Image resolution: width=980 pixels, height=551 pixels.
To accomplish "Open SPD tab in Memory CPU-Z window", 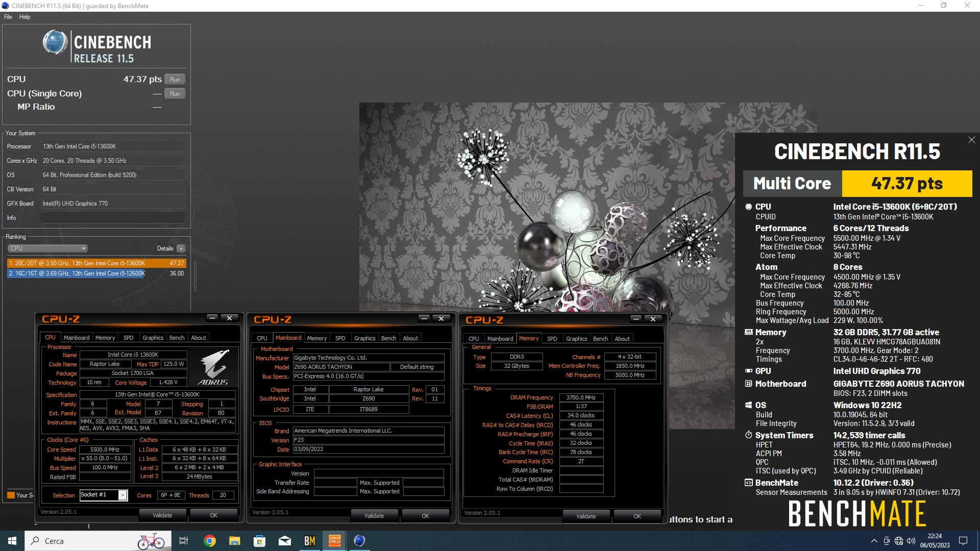I will pos(552,339).
